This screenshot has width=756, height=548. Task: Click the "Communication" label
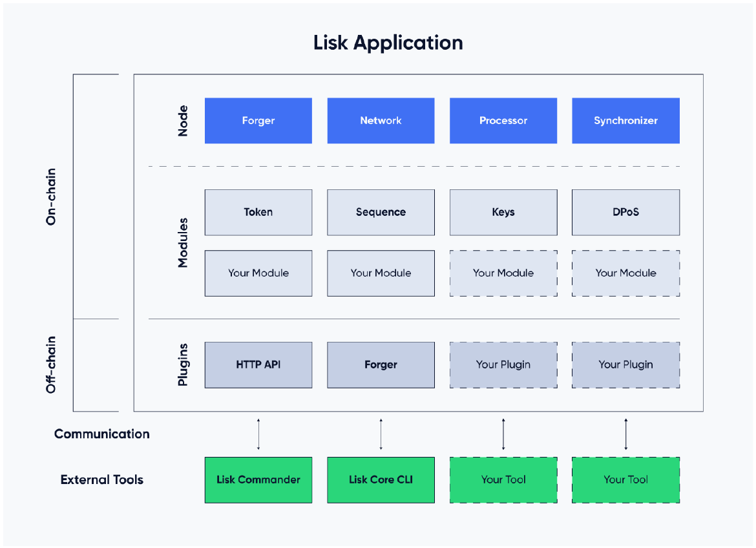pos(101,434)
